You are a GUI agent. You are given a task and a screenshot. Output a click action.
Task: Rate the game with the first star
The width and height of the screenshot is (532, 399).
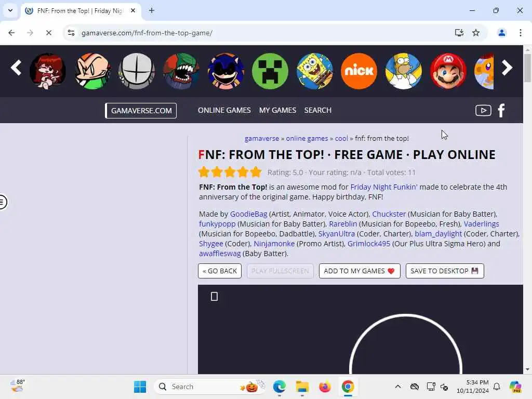[204, 172]
